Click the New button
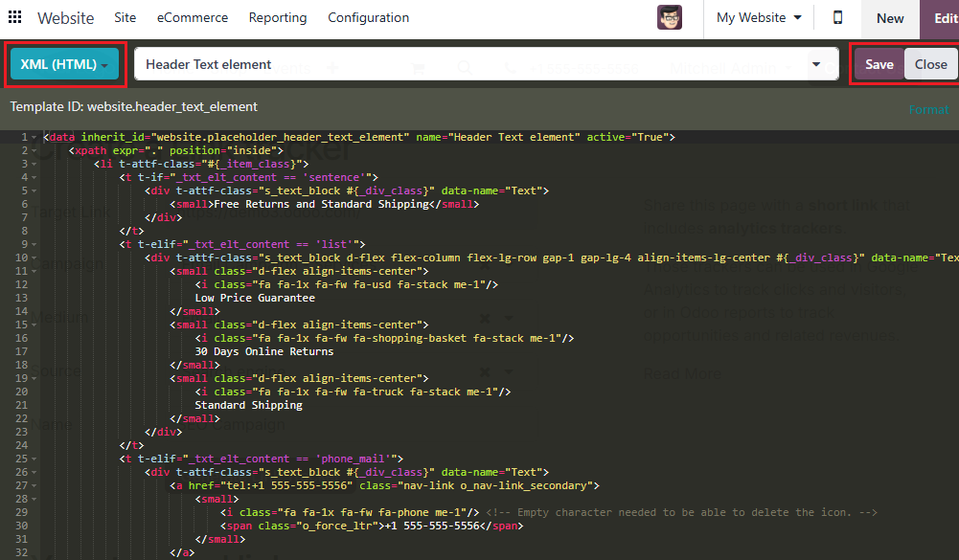This screenshot has width=959, height=560. tap(889, 17)
